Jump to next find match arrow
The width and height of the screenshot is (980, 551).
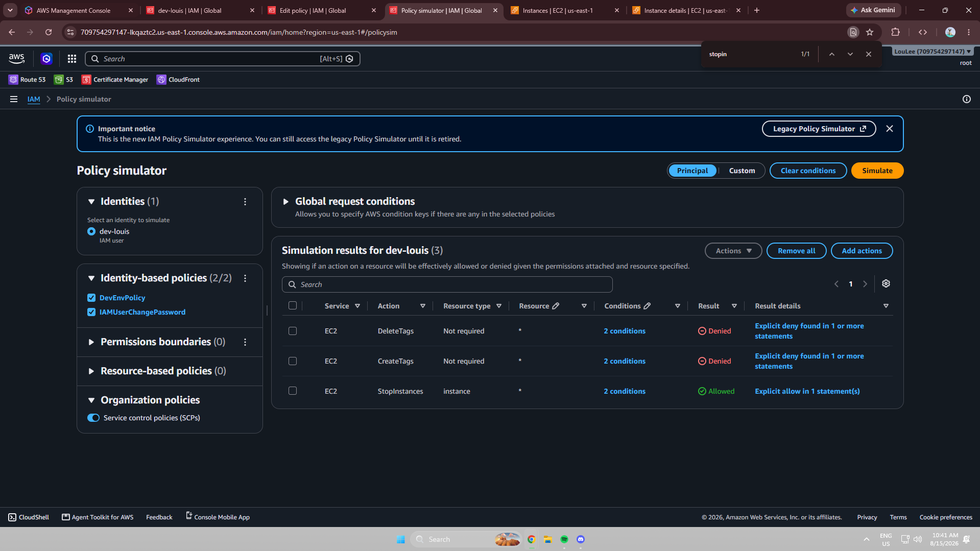(850, 54)
